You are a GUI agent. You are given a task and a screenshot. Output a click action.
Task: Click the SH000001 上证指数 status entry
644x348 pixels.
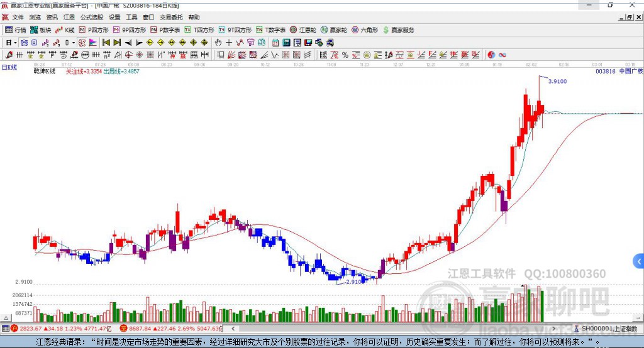click(606, 329)
